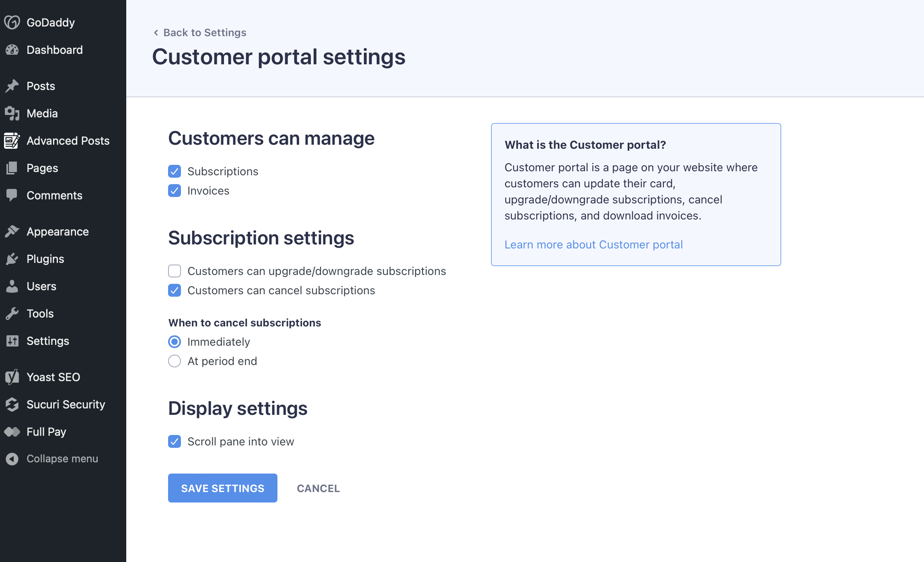Open the Tools menu item
The image size is (924, 562).
pos(40,314)
